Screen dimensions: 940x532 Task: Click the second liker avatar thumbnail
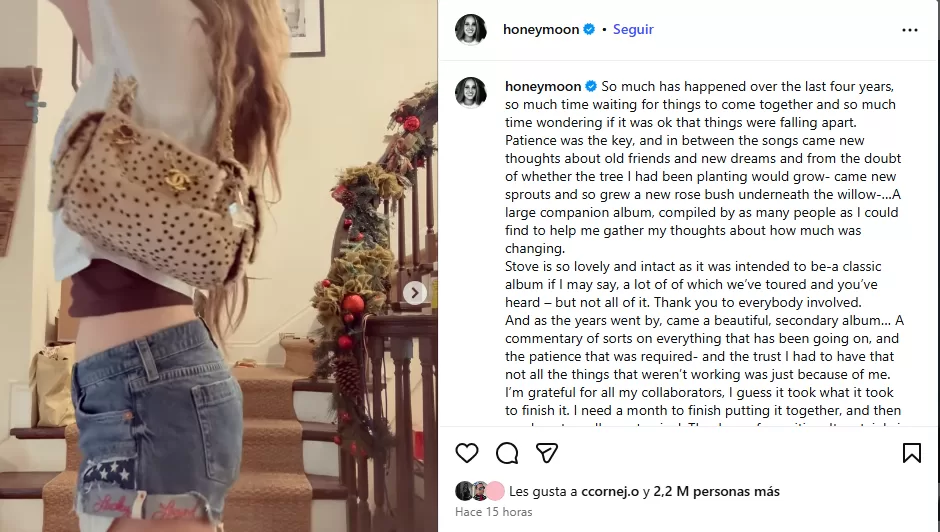480,491
